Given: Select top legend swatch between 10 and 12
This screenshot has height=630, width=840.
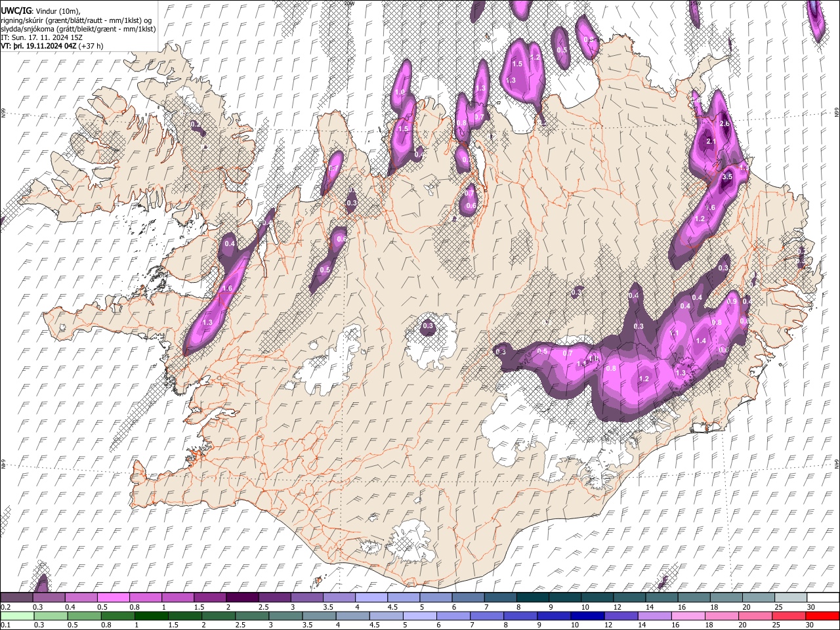Looking at the screenshot, I should click(597, 597).
